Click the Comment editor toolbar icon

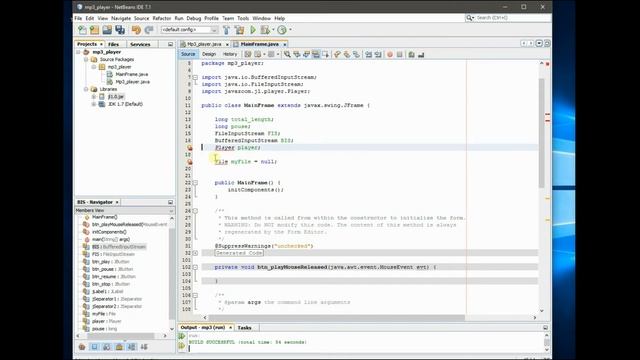[411, 54]
